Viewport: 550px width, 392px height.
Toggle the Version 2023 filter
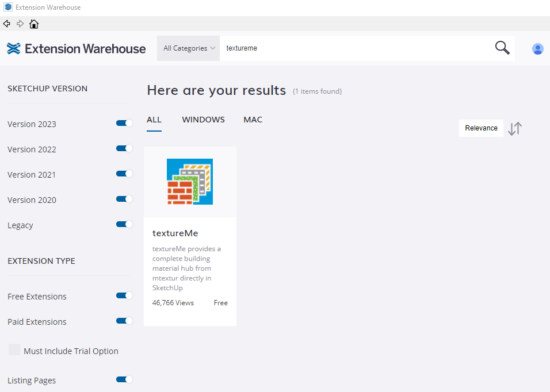coord(124,123)
